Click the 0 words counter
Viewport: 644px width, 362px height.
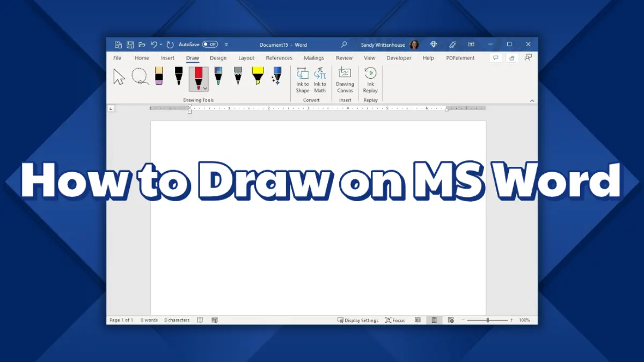(x=149, y=320)
